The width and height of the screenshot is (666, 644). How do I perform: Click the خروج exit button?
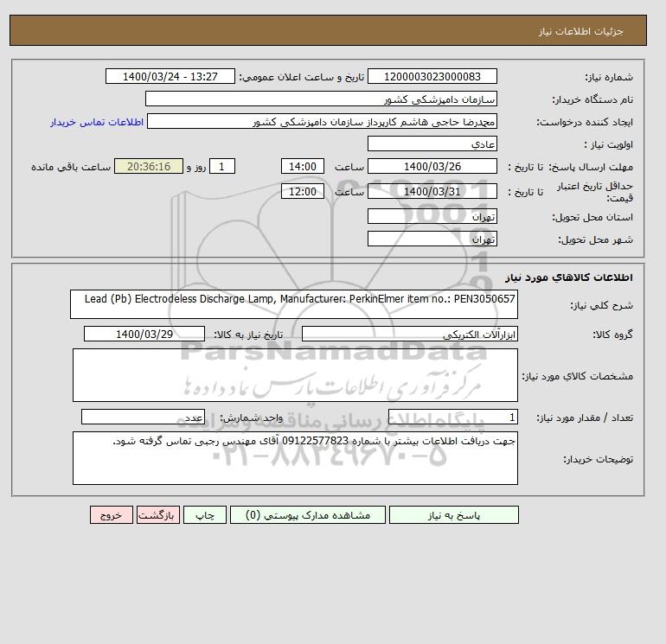tap(112, 515)
